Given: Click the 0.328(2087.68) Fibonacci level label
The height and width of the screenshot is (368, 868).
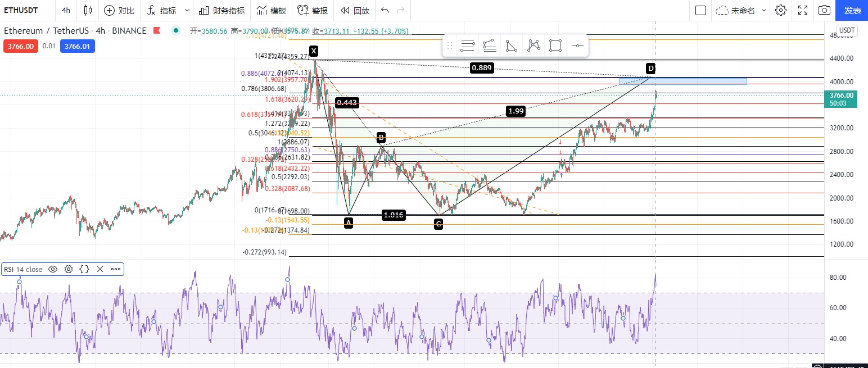Looking at the screenshot, I should tap(287, 189).
